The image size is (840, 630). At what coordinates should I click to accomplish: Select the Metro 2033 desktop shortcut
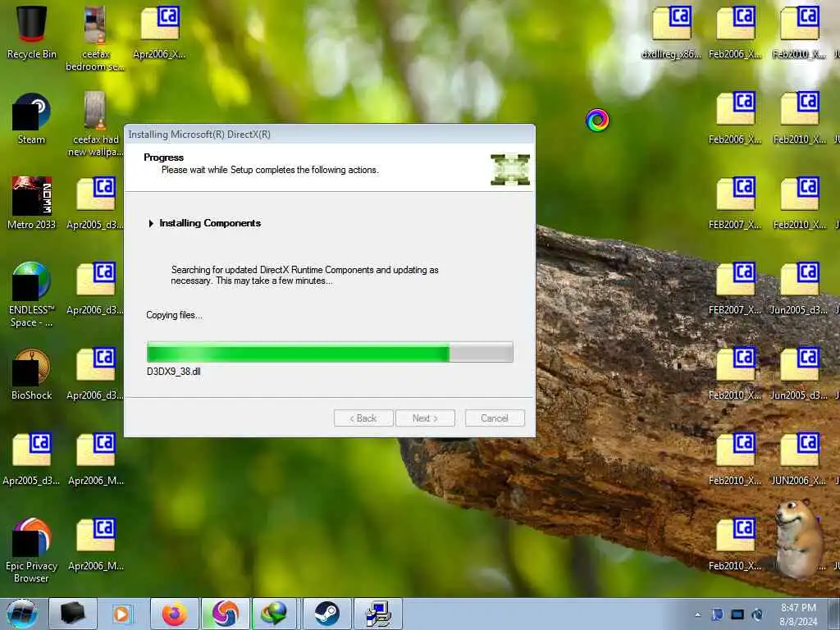[x=31, y=203]
